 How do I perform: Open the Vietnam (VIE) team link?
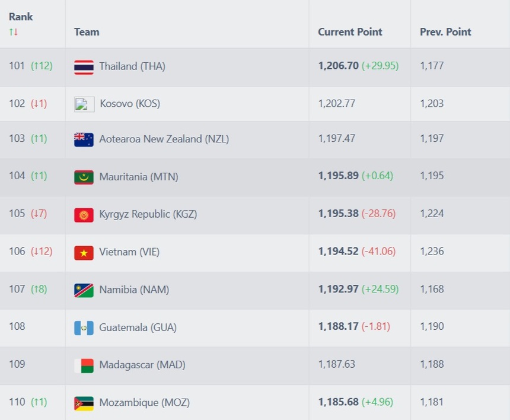(x=129, y=252)
